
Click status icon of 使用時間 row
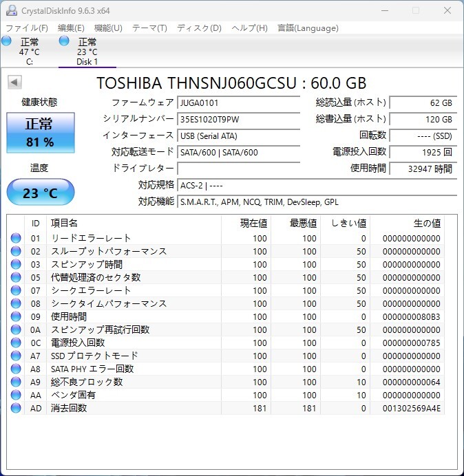pos(16,317)
